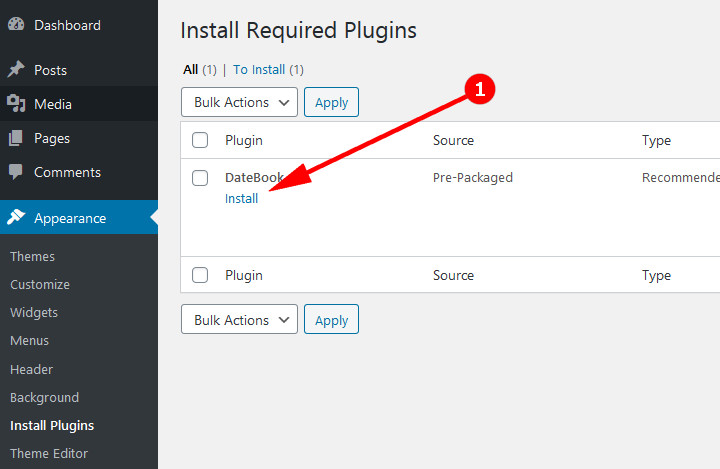Click the Dashboard gauge icon
This screenshot has width=720, height=469.
click(x=16, y=24)
